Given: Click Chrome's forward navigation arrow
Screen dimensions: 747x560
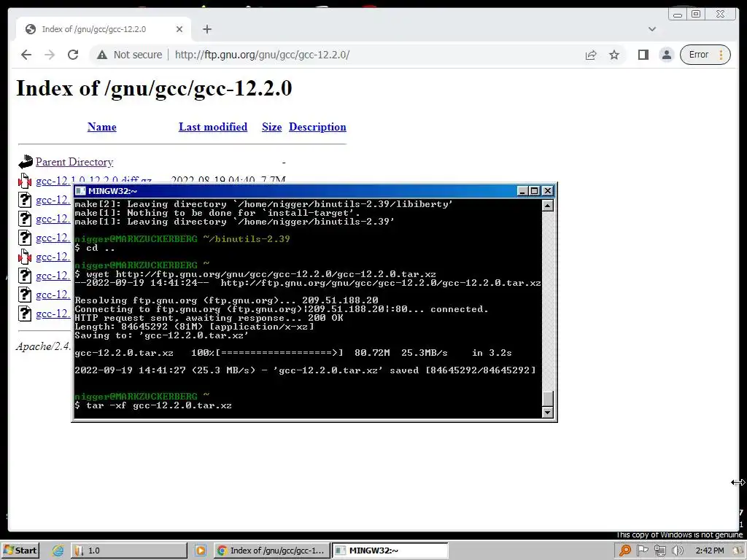Looking at the screenshot, I should click(x=50, y=55).
